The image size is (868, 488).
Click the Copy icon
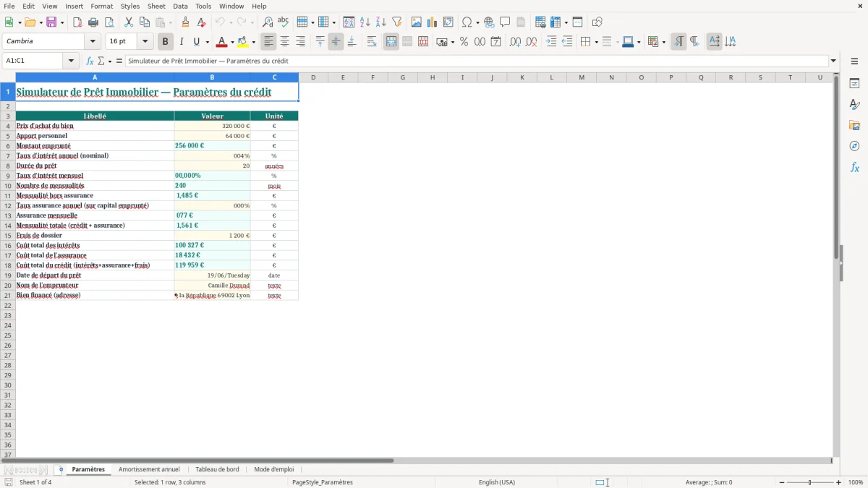click(x=145, y=22)
